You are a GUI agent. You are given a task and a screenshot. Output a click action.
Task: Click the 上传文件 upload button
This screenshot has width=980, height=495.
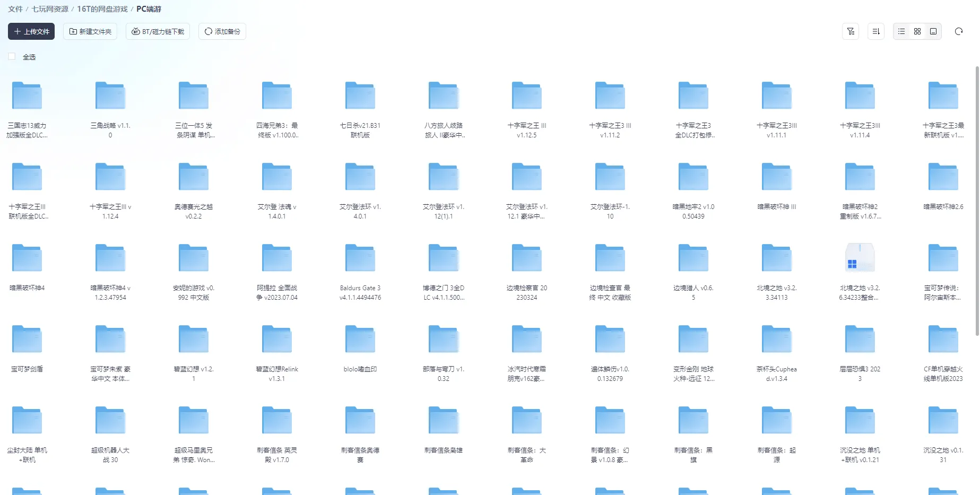(31, 31)
